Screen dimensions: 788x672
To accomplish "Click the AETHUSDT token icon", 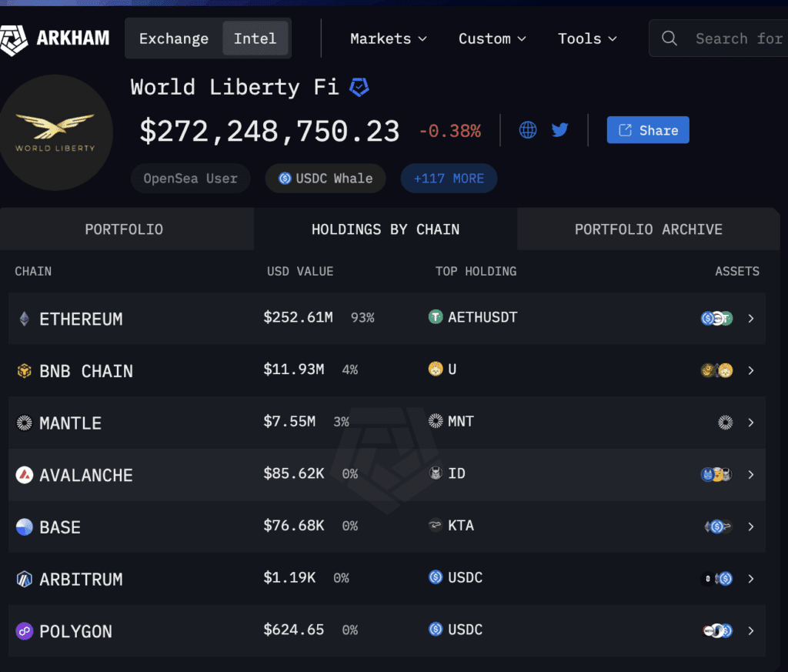I will coord(436,317).
